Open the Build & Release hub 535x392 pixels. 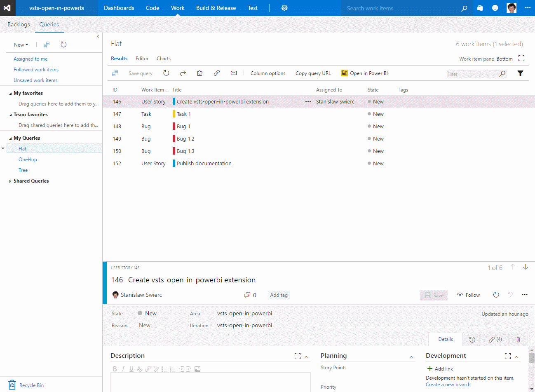click(x=216, y=8)
